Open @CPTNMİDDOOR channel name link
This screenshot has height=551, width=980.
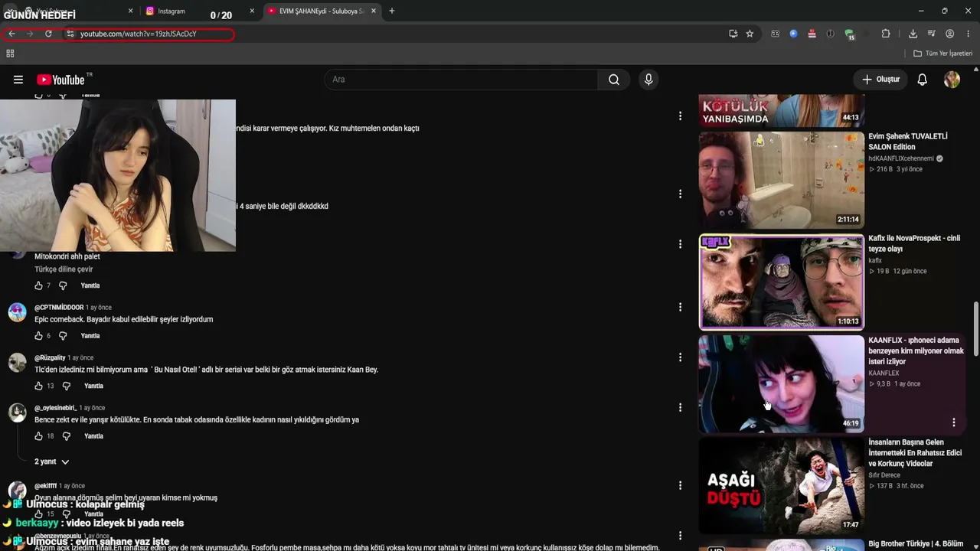click(x=59, y=308)
